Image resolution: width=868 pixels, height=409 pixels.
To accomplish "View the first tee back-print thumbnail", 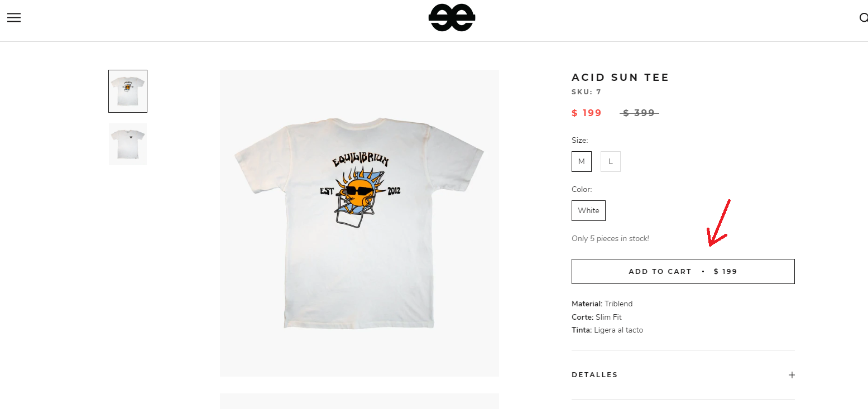I will click(128, 91).
